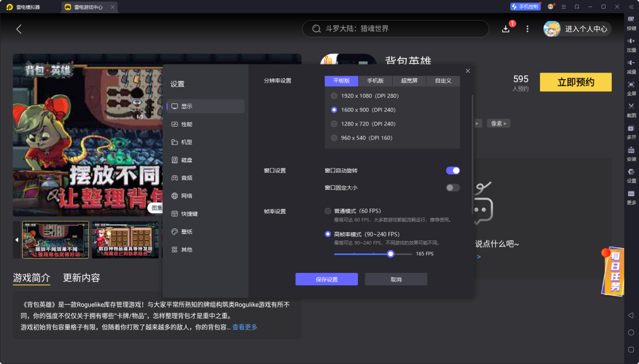Switch to the 游戏简介 tab

(x=31, y=278)
